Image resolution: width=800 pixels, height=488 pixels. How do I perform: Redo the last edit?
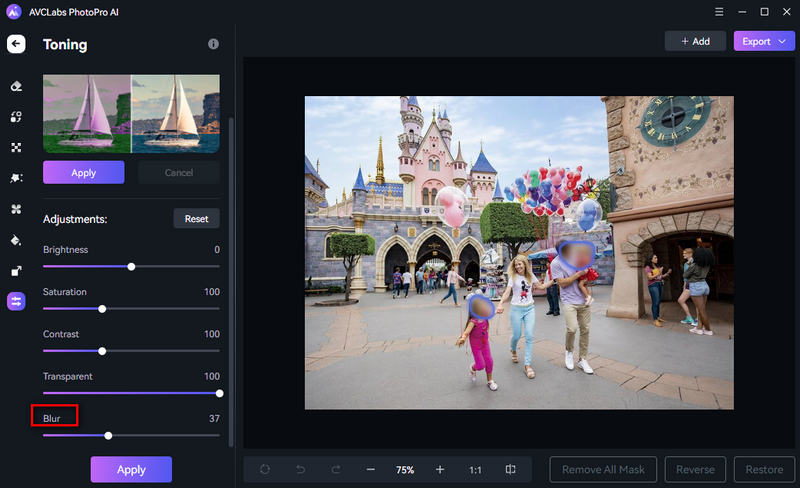click(336, 469)
